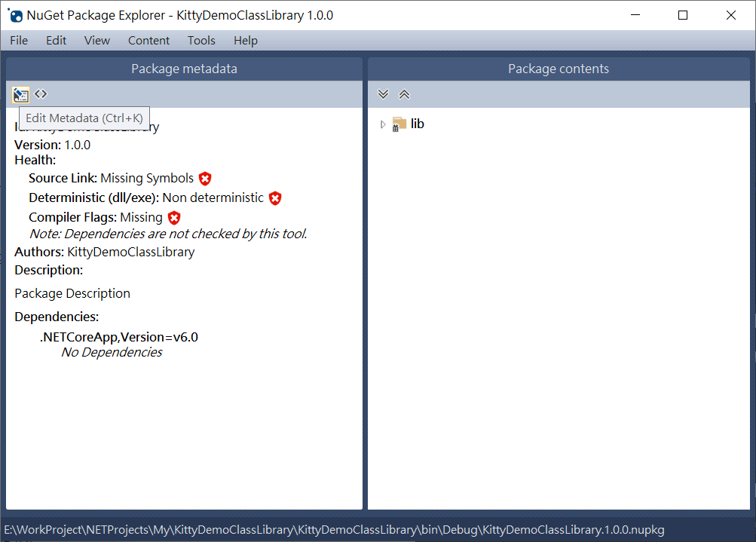756x542 pixels.
Task: Open the Tools menu
Action: (x=201, y=41)
